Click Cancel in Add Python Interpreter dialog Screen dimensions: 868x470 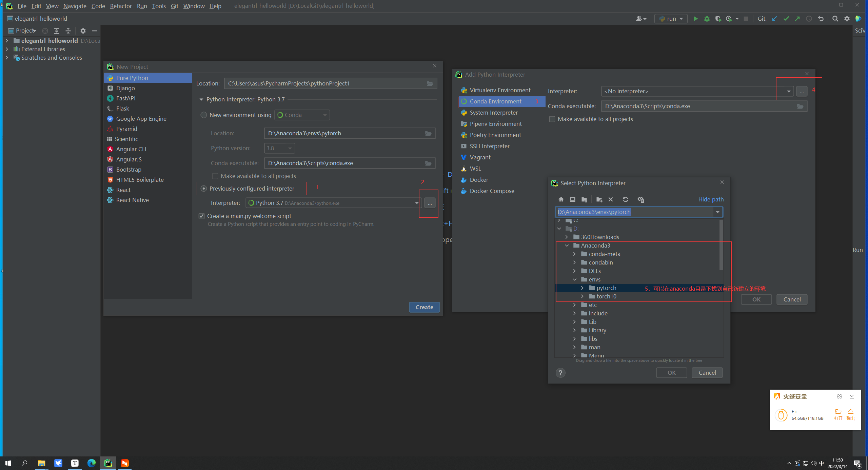(792, 299)
